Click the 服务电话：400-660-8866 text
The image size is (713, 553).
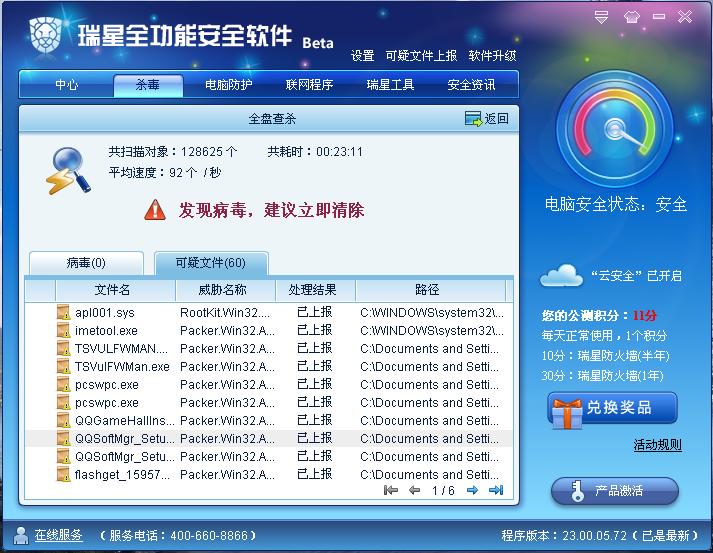pyautogui.click(x=178, y=536)
